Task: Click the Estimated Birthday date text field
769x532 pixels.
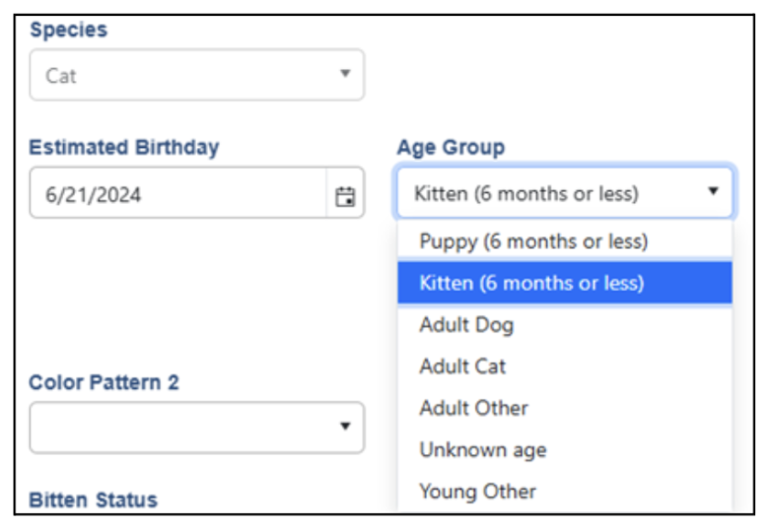Action: point(177,195)
